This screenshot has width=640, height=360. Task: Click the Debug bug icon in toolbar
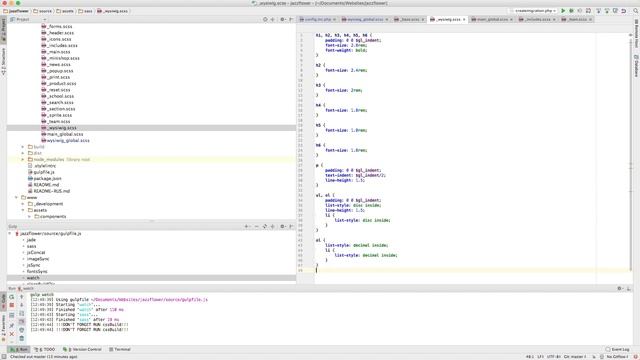click(571, 11)
